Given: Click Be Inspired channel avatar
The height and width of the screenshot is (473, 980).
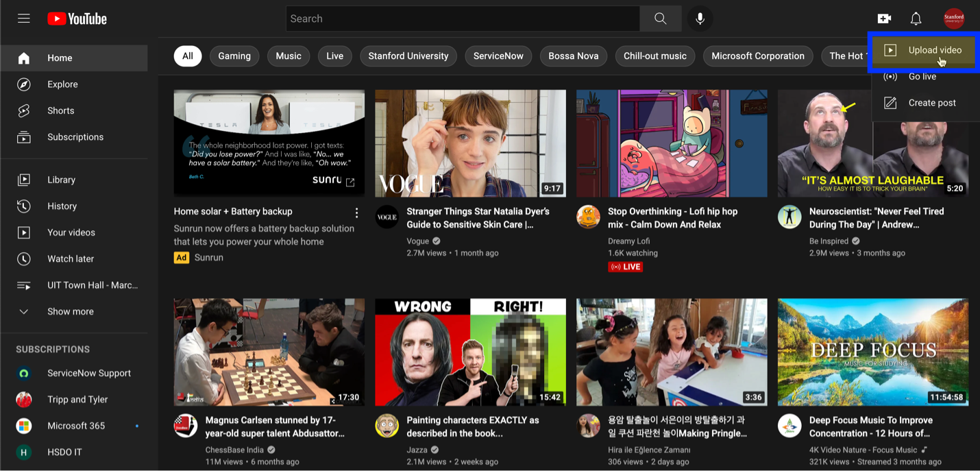Looking at the screenshot, I should (x=789, y=217).
